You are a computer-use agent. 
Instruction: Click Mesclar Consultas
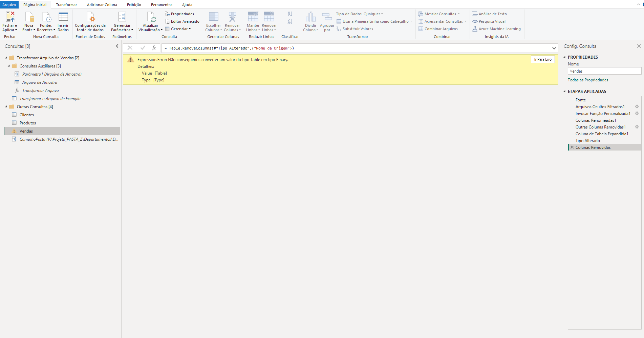click(439, 14)
